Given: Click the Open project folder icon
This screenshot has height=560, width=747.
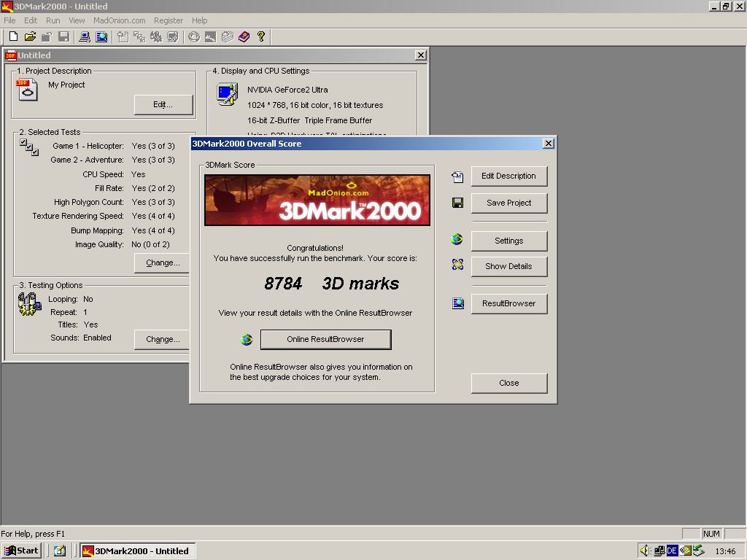Looking at the screenshot, I should (x=30, y=36).
